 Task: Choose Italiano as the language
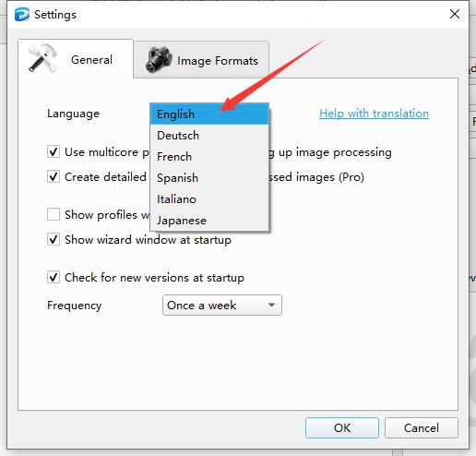(x=209, y=199)
